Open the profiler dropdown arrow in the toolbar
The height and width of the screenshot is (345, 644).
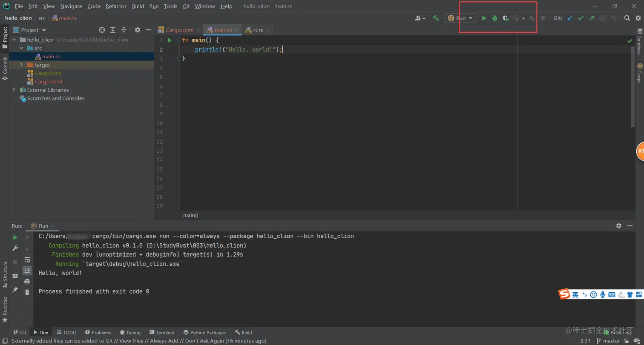tap(523, 18)
